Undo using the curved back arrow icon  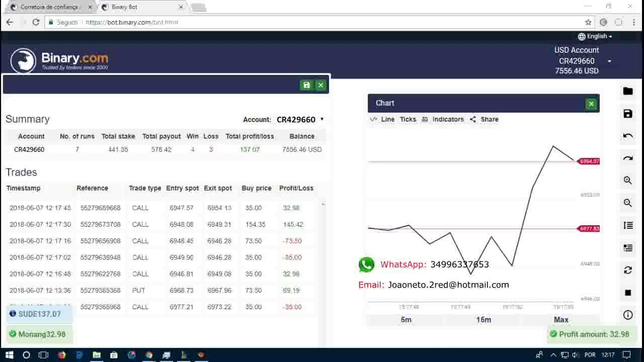[628, 136]
